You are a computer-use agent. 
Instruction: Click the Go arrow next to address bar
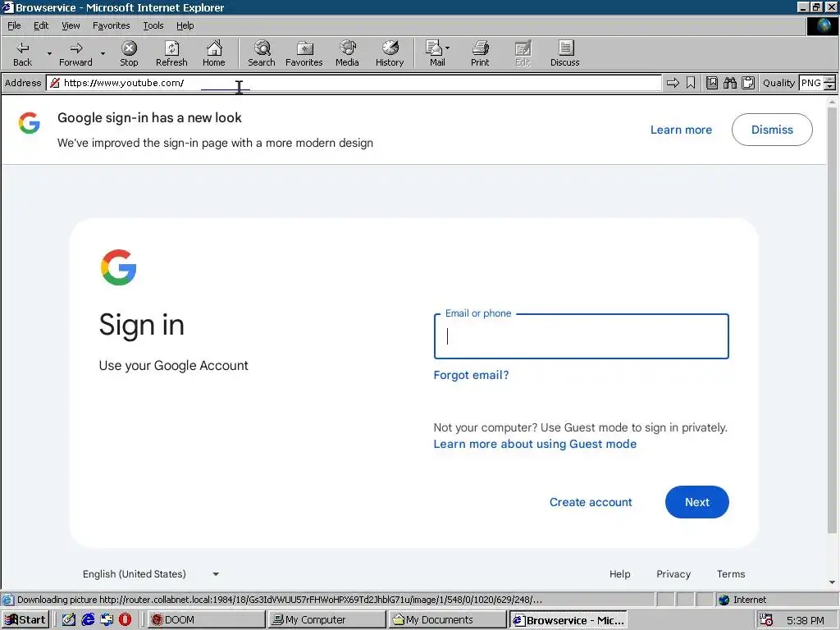click(x=673, y=83)
